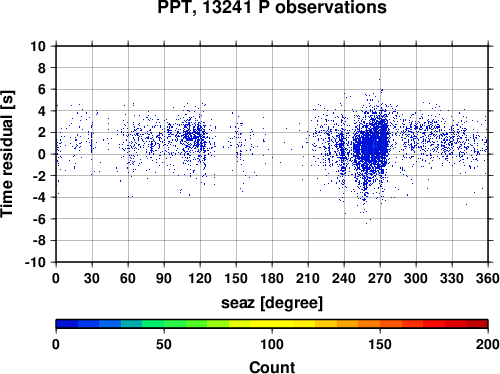The height and width of the screenshot is (374, 500).
Task: Click the teal segment of the colorbar
Action: pyautogui.click(x=131, y=324)
